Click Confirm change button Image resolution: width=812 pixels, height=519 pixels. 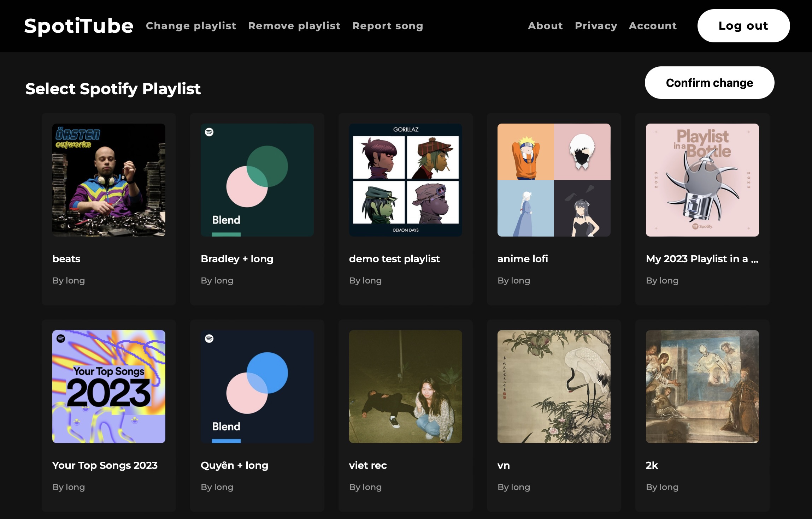point(709,83)
